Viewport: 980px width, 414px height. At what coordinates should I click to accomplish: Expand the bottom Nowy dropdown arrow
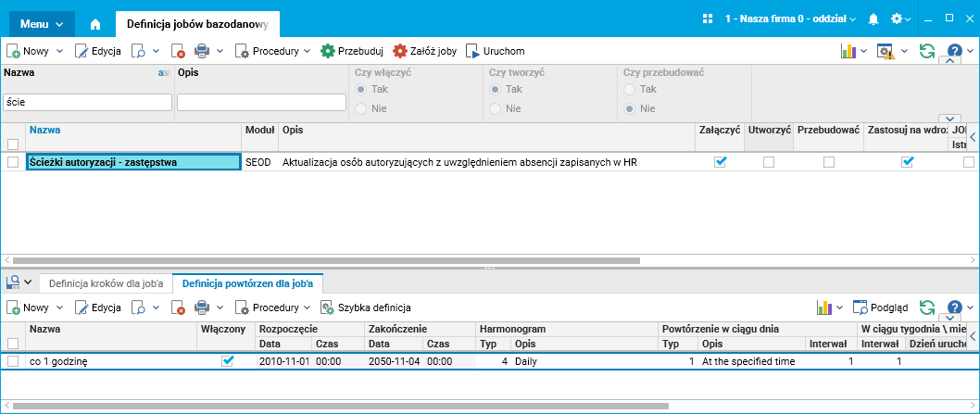pos(60,307)
